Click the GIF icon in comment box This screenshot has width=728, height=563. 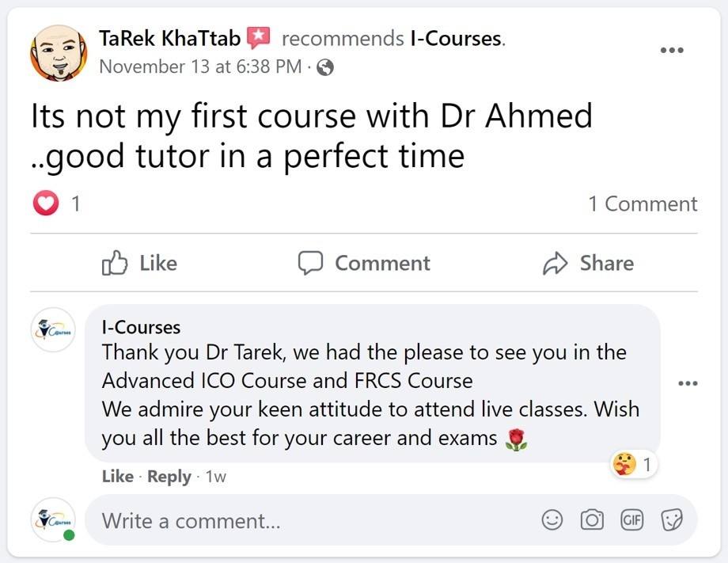[x=631, y=520]
